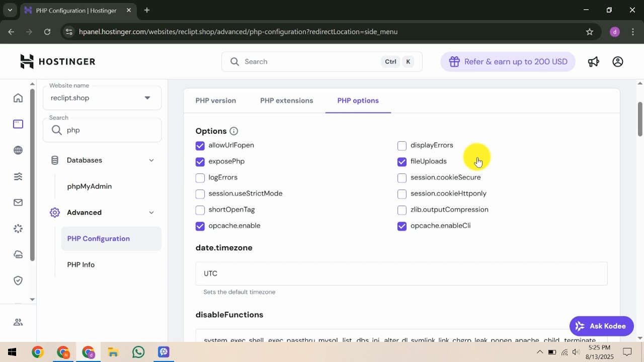Enable the shortOpenTag checkbox
Screen dimensions: 644x362
pyautogui.click(x=200, y=210)
